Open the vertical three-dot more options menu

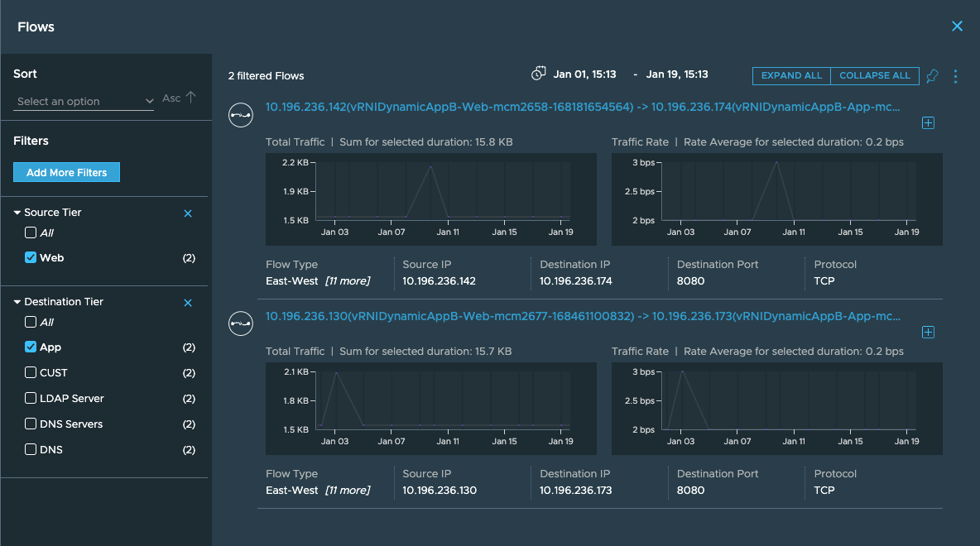pyautogui.click(x=955, y=76)
